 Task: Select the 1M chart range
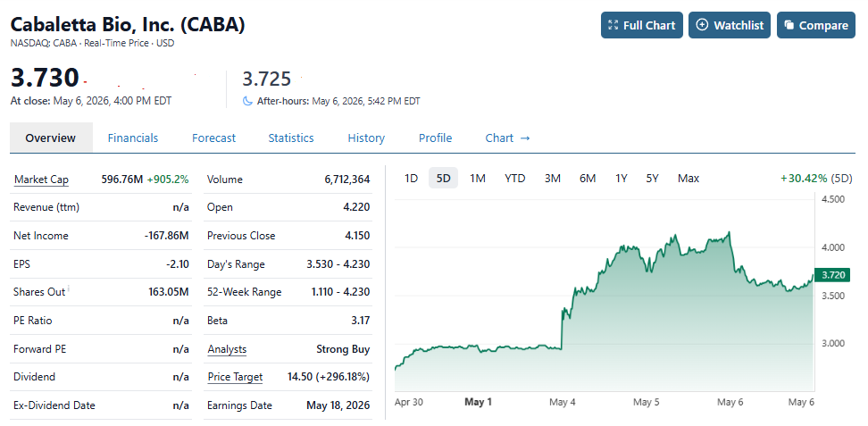(477, 179)
